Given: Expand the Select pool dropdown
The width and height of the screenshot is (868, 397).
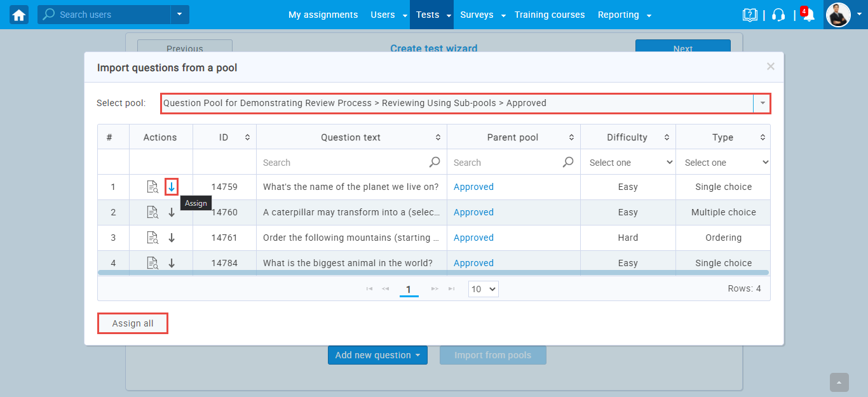Looking at the screenshot, I should 762,103.
